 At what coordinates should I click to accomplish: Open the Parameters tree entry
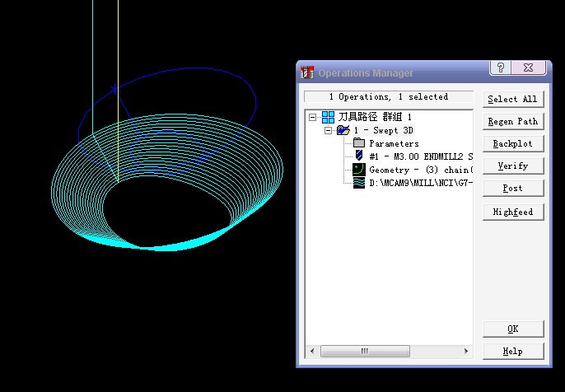coord(394,143)
